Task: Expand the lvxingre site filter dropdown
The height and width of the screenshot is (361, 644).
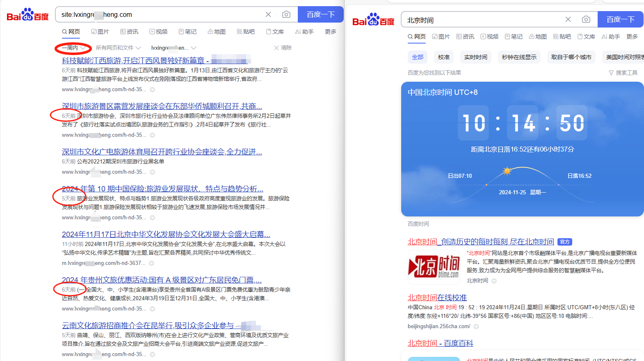Action: pos(174,48)
